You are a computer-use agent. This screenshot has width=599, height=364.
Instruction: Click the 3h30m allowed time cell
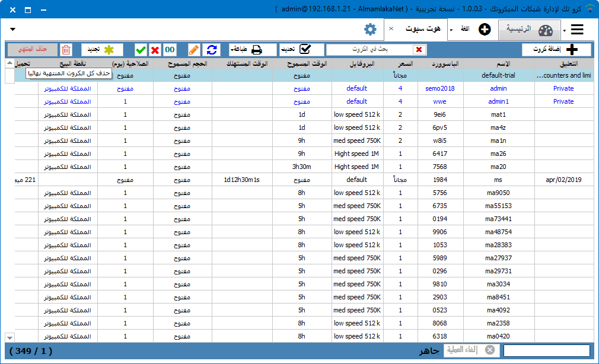point(302,167)
